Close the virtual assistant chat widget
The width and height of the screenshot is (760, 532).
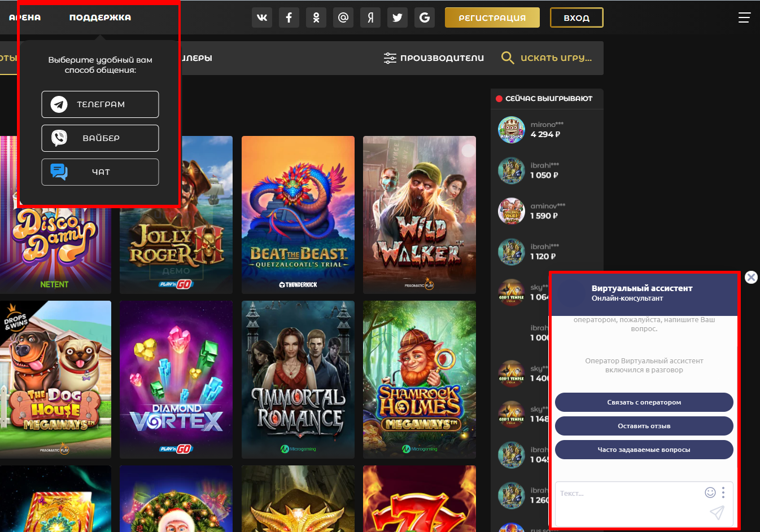pos(751,277)
